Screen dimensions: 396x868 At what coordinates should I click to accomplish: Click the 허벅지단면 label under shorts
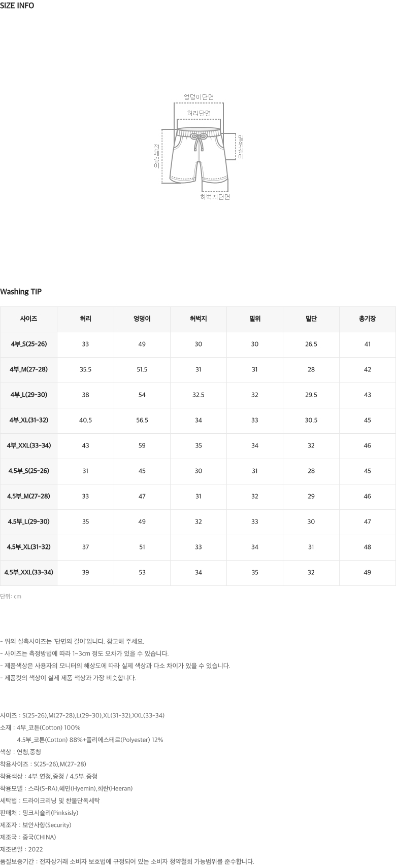coord(215,197)
